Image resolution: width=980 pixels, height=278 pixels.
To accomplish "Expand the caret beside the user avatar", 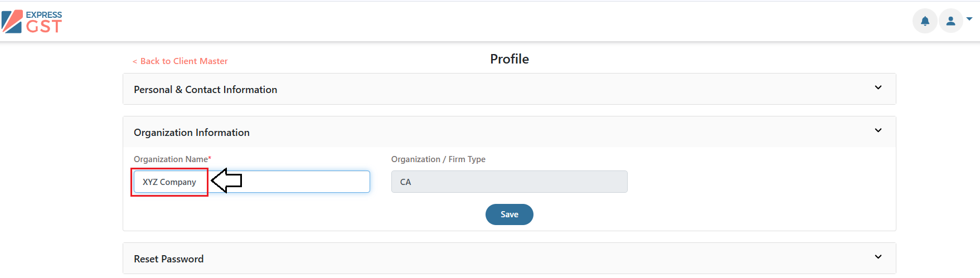I will pyautogui.click(x=969, y=19).
